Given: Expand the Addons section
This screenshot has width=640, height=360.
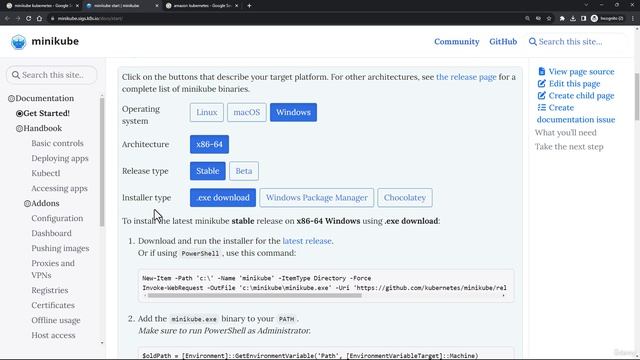Looking at the screenshot, I should [27, 203].
